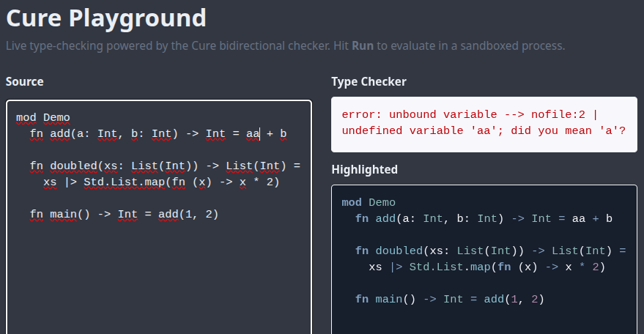Image resolution: width=644 pixels, height=334 pixels.
Task: Click 'main()' in the source editor
Action: point(70,214)
